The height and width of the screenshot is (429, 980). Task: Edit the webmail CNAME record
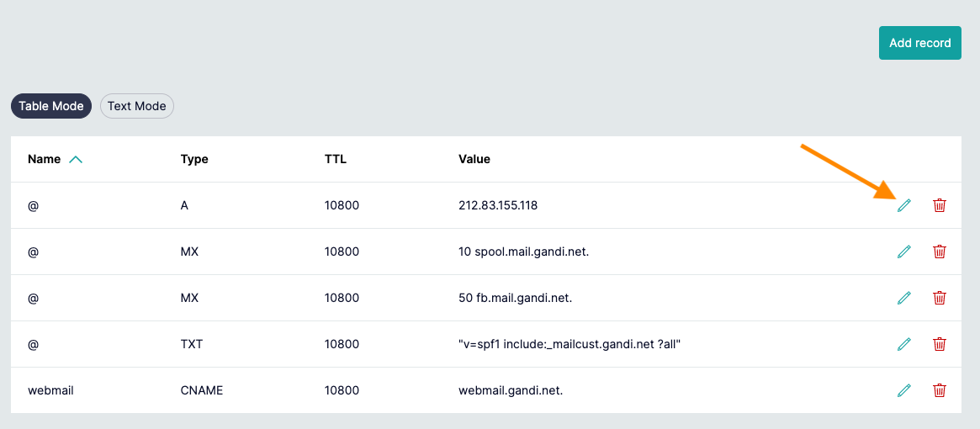903,390
